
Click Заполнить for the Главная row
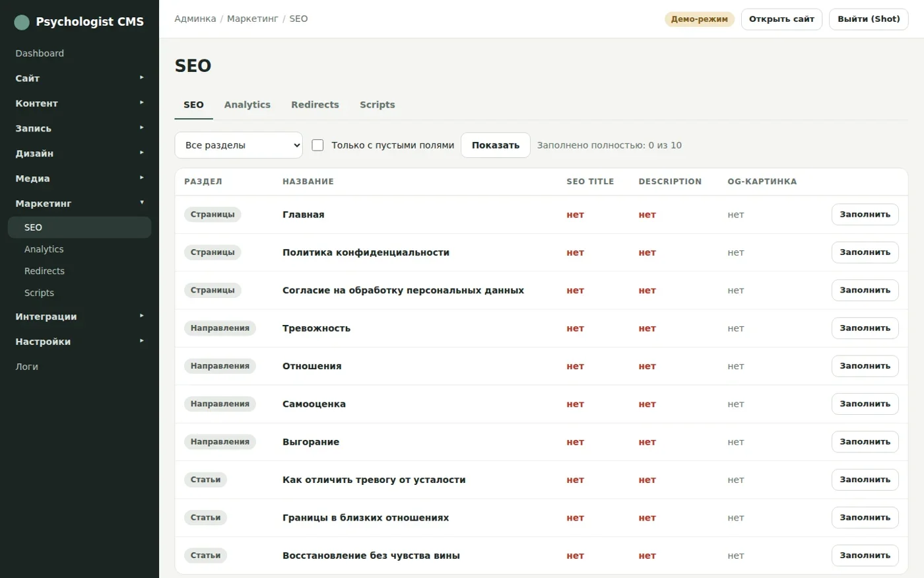(865, 214)
